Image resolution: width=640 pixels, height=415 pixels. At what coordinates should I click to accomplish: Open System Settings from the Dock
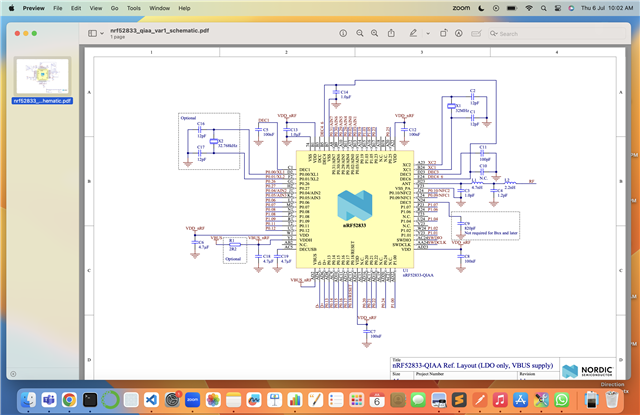pyautogui.click(x=172, y=400)
